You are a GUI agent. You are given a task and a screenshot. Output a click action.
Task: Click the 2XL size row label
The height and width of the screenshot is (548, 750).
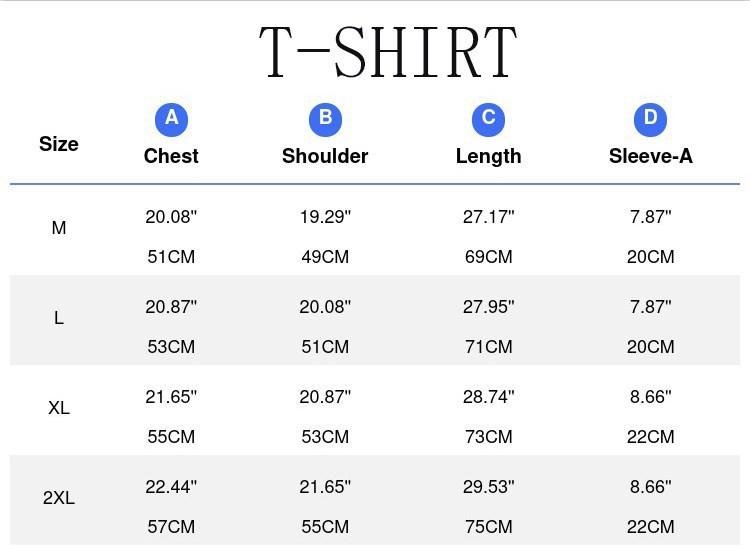[x=59, y=498]
